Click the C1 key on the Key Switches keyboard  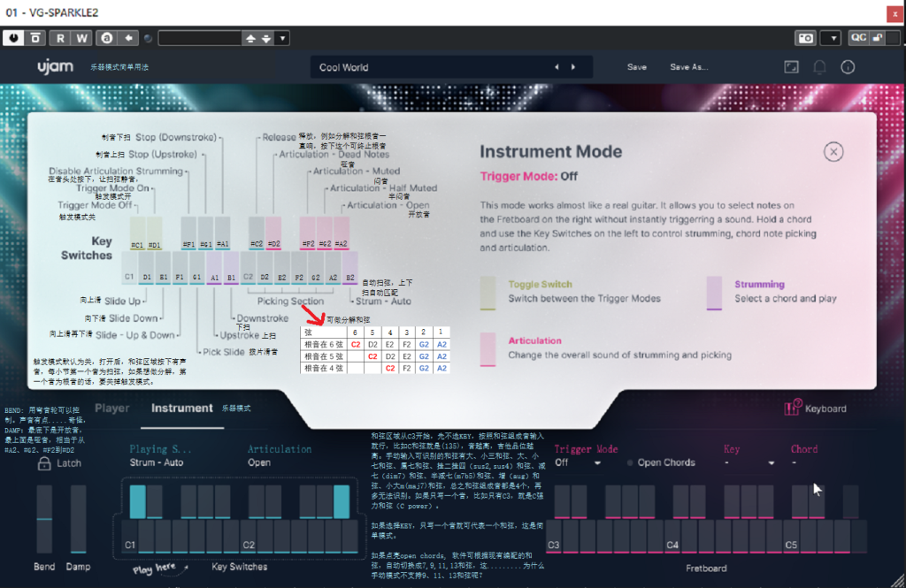[130, 537]
